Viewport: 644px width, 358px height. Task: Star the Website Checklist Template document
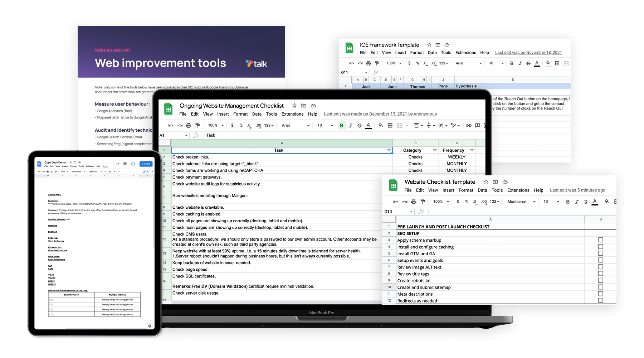pyautogui.click(x=486, y=182)
